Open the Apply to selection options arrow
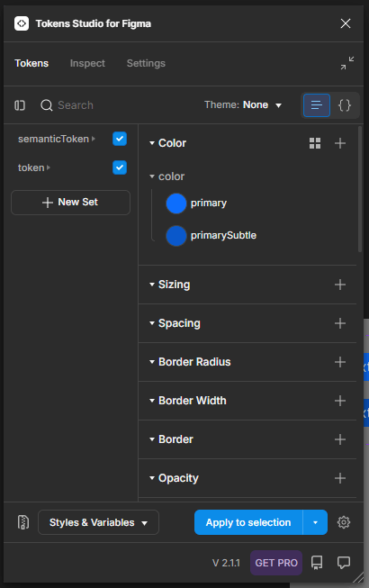 (x=315, y=522)
